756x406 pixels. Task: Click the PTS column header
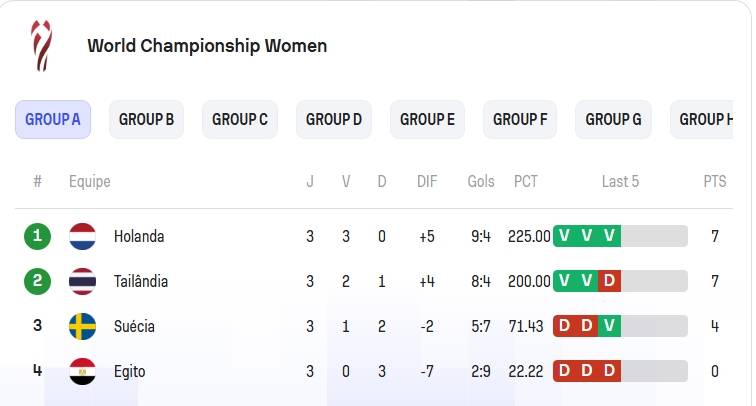coord(715,181)
